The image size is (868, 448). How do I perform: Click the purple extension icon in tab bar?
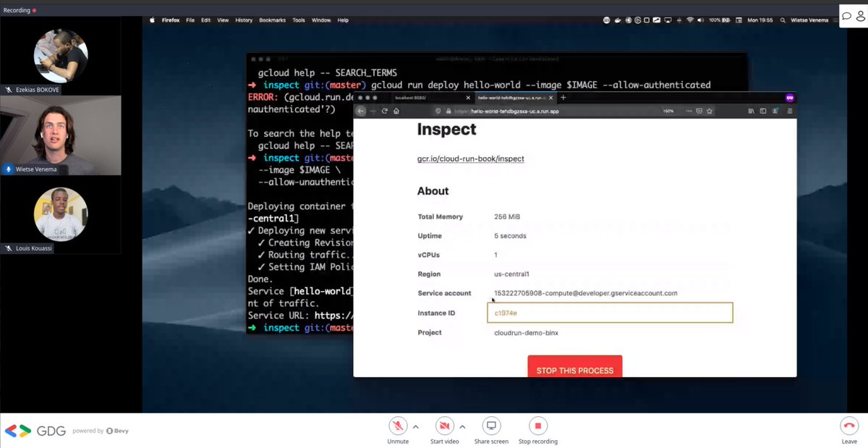click(790, 98)
